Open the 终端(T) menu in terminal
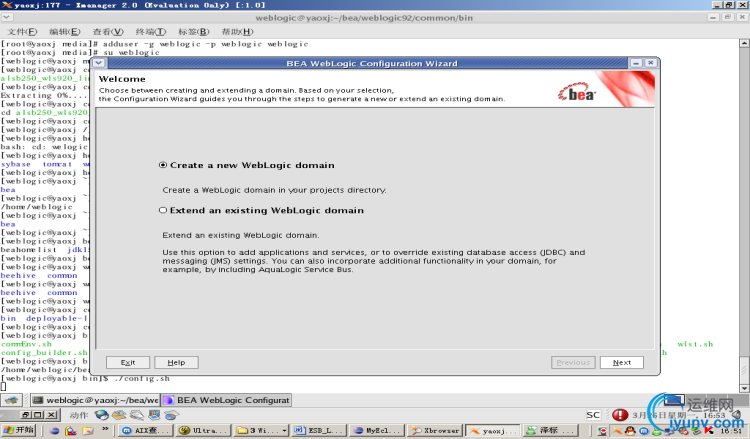 (x=151, y=32)
